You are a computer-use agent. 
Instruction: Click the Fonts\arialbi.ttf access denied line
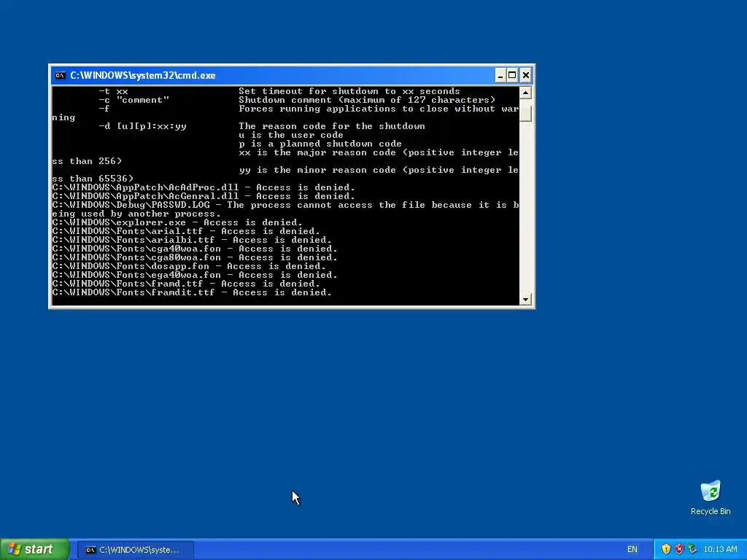192,240
